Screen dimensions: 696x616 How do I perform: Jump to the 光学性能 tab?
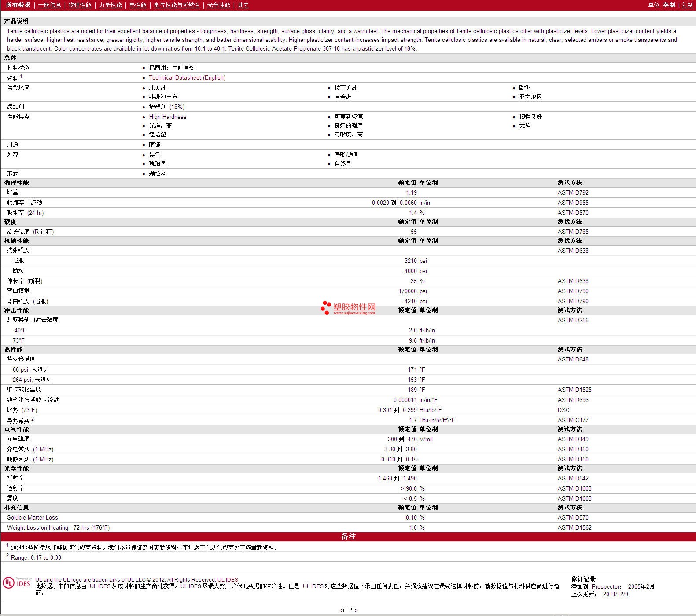(218, 5)
